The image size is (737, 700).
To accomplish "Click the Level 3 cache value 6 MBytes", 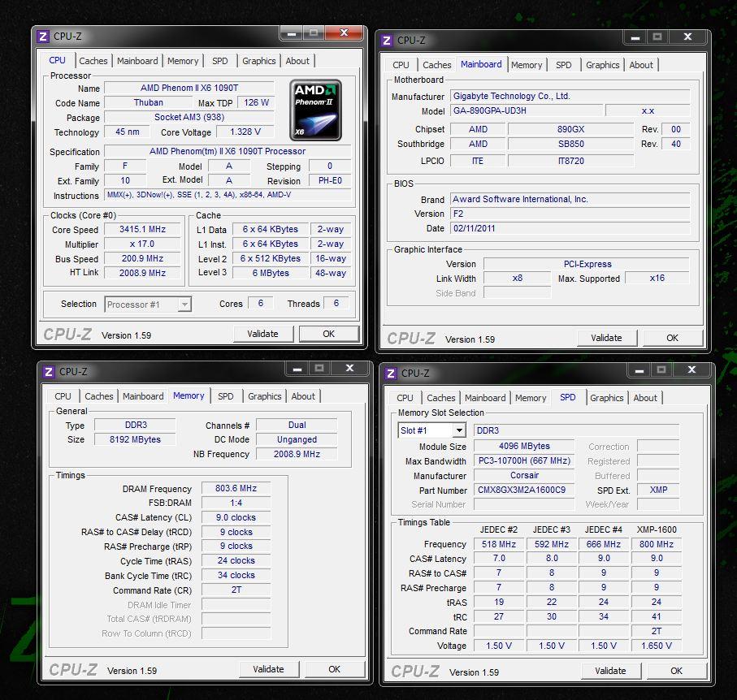I will (271, 273).
